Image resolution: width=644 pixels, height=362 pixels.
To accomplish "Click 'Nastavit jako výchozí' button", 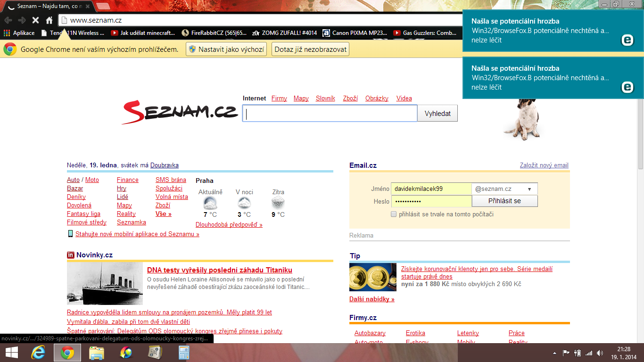I will click(x=226, y=49).
